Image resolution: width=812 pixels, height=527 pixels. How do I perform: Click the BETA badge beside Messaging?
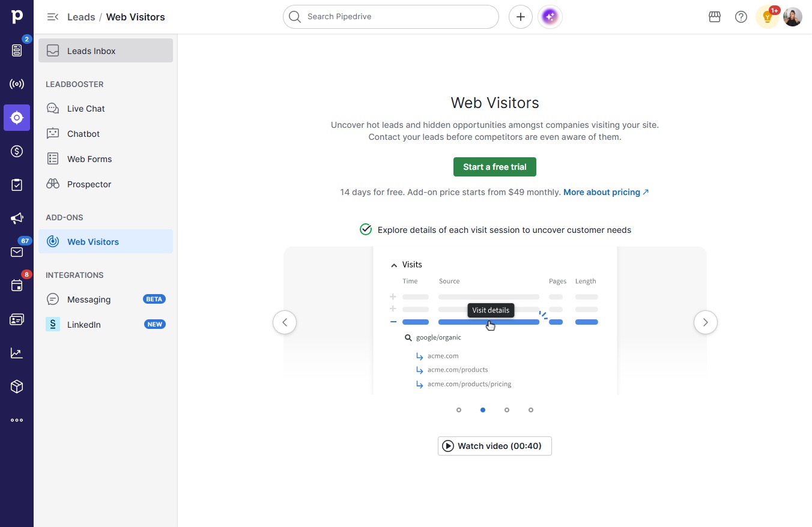154,299
